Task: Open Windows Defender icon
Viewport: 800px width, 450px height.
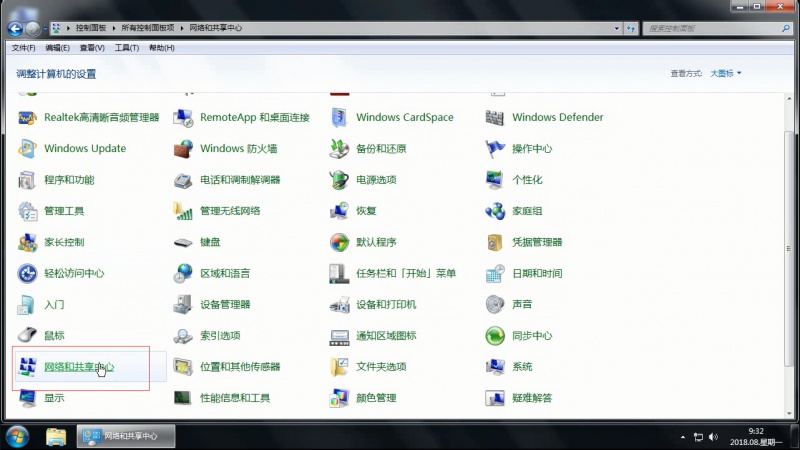Action: [495, 118]
